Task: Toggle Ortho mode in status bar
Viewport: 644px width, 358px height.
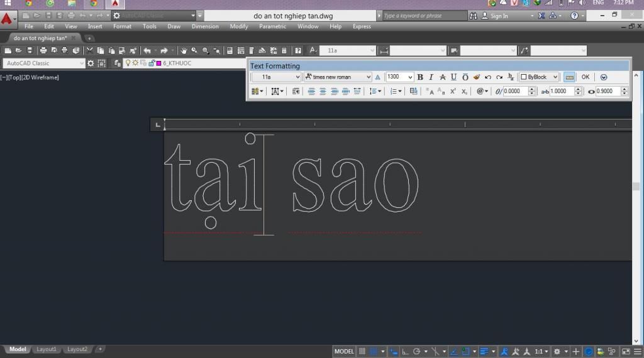Action: 405,352
